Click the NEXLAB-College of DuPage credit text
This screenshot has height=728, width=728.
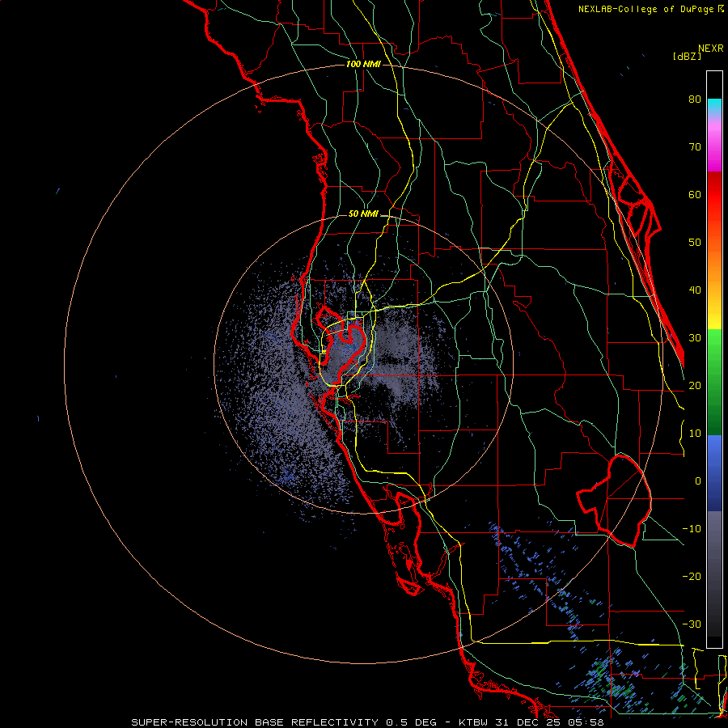tap(647, 9)
